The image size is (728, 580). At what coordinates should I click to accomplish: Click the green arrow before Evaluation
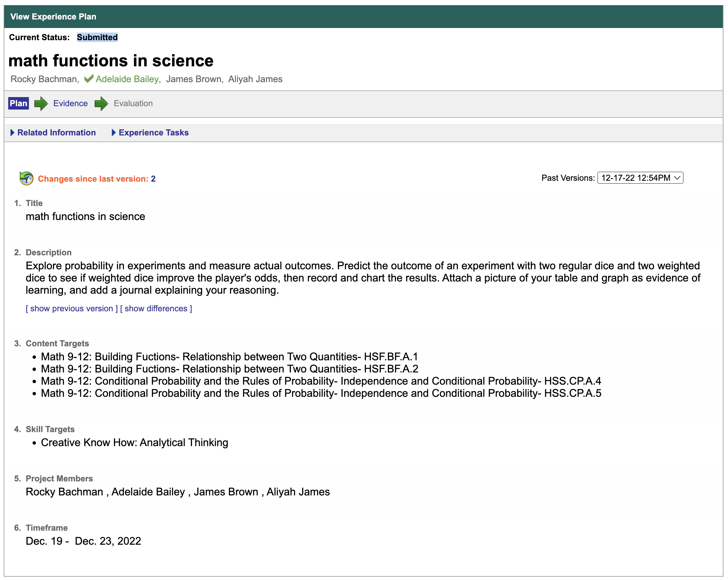101,104
